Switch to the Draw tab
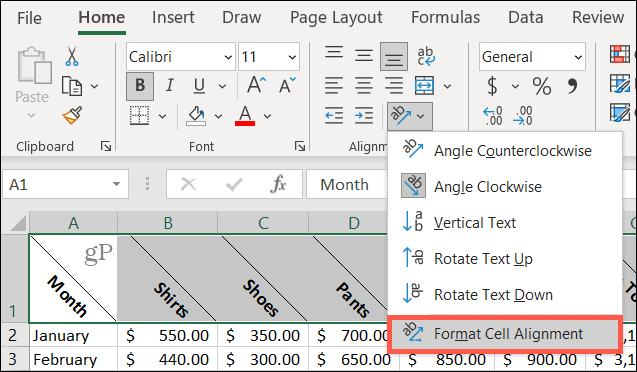This screenshot has width=637, height=372. click(x=241, y=17)
